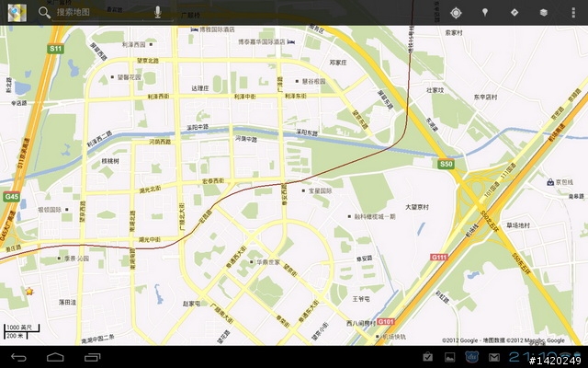The height and width of the screenshot is (368, 588).
Task: Tap the 利泽西街 road label
Action: pos(158,97)
